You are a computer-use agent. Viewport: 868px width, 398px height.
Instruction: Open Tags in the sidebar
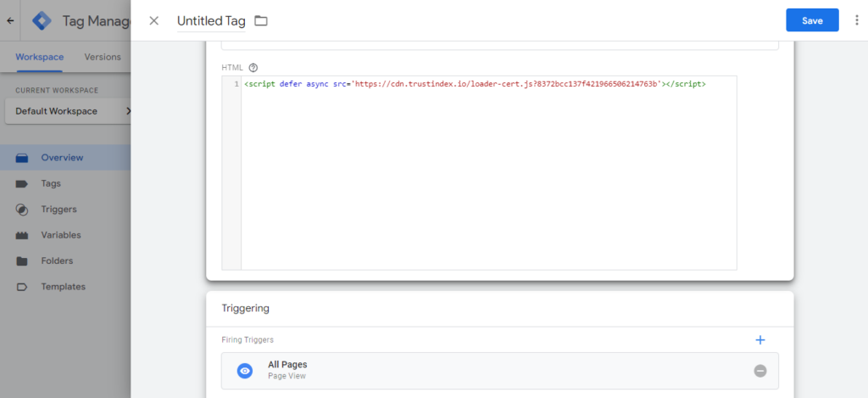pos(51,183)
